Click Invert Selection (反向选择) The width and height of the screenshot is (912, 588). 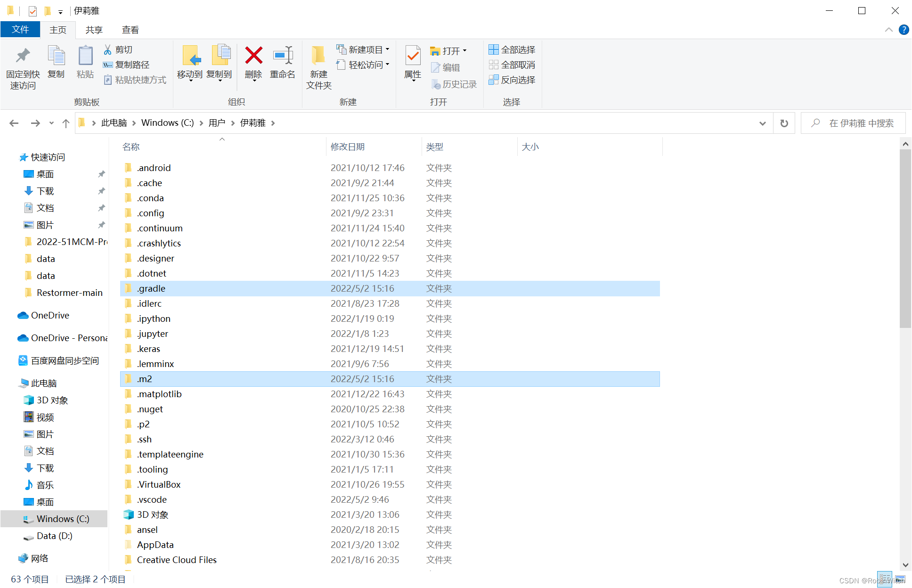point(512,80)
